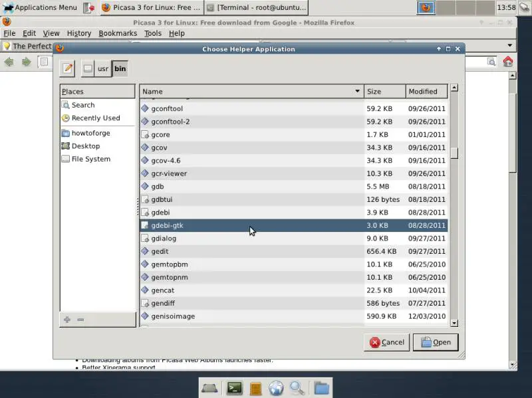This screenshot has width=532, height=398.
Task: Switch to Terminal taskbar window button
Action: click(257, 7)
